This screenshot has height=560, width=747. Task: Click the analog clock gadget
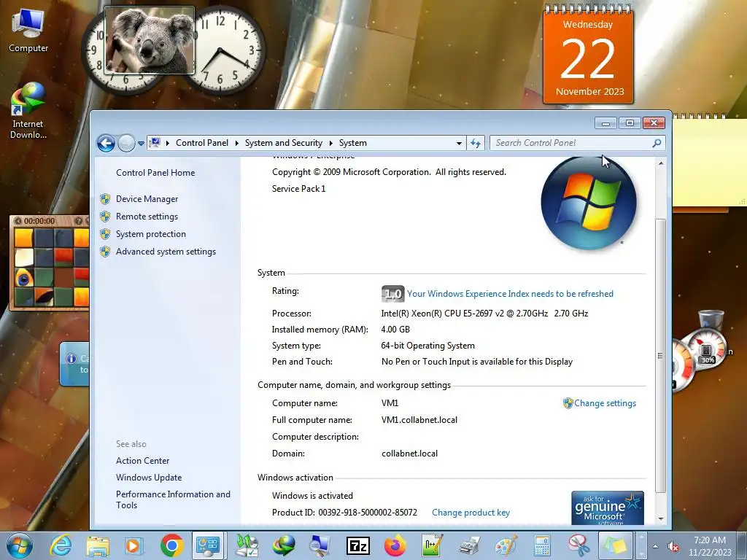click(222, 50)
